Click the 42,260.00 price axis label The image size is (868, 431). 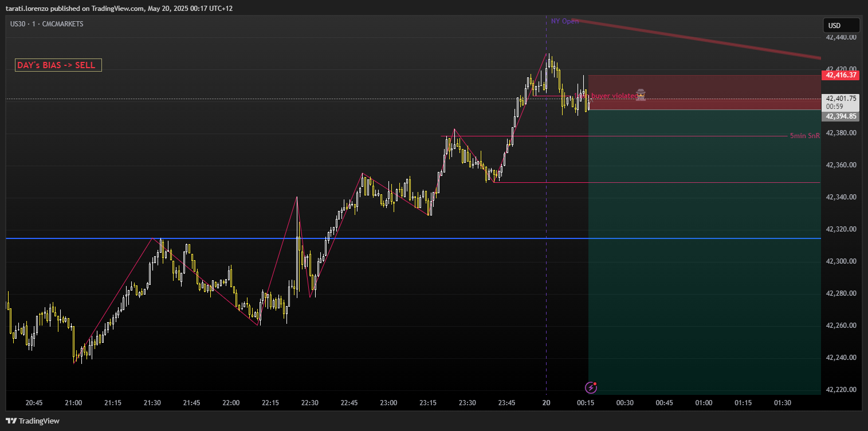coord(840,326)
